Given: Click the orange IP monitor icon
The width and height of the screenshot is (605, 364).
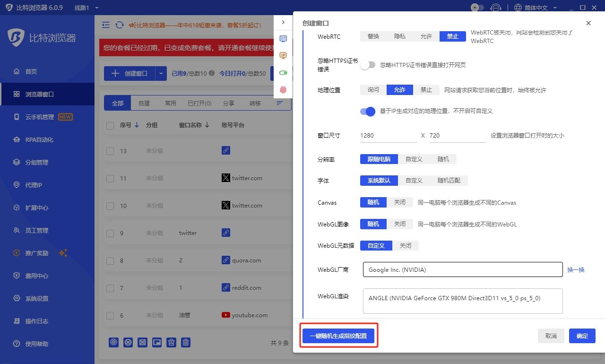Looking at the screenshot, I should coord(283,56).
